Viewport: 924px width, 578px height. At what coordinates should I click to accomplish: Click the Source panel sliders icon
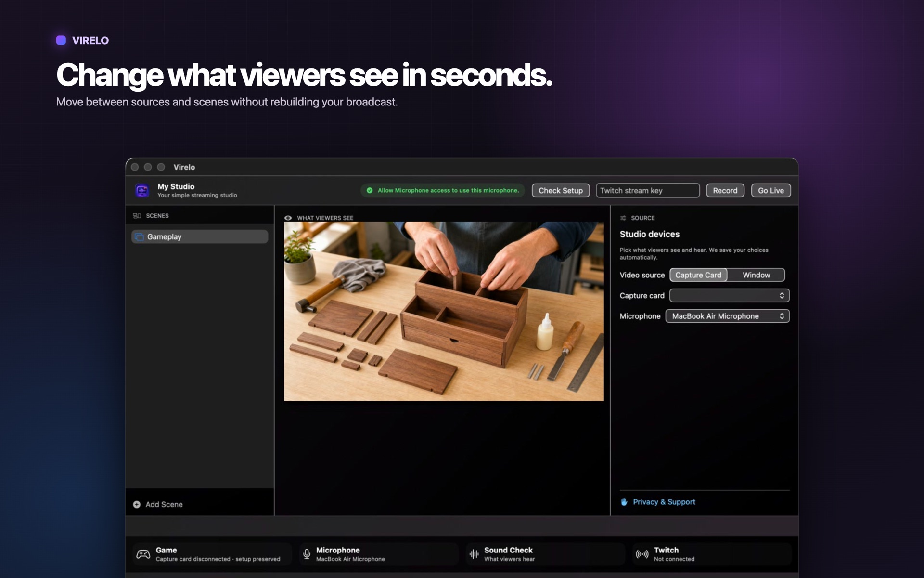(623, 218)
